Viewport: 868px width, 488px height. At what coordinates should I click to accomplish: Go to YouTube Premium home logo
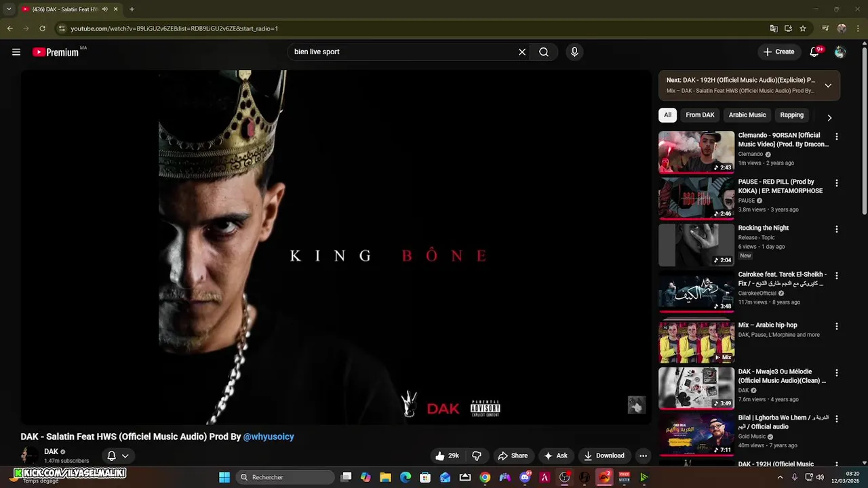56,52
